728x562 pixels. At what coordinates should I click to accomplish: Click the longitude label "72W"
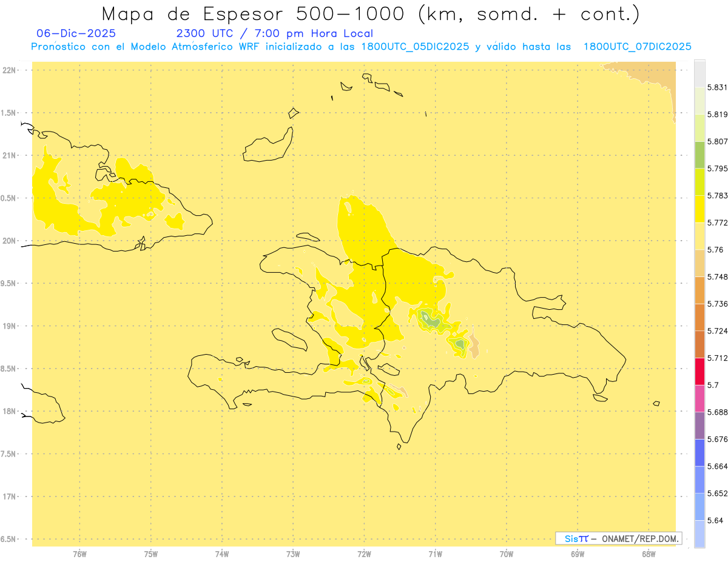(x=364, y=554)
